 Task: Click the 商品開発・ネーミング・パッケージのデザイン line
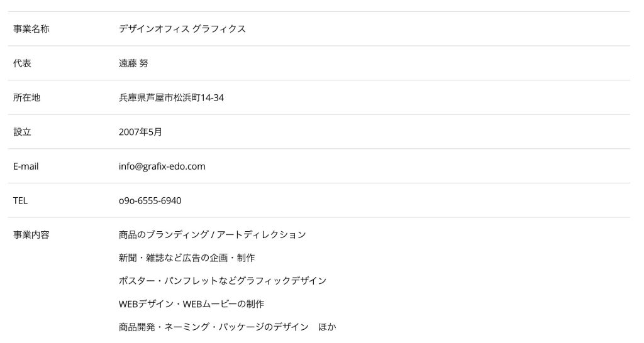[213, 327]
